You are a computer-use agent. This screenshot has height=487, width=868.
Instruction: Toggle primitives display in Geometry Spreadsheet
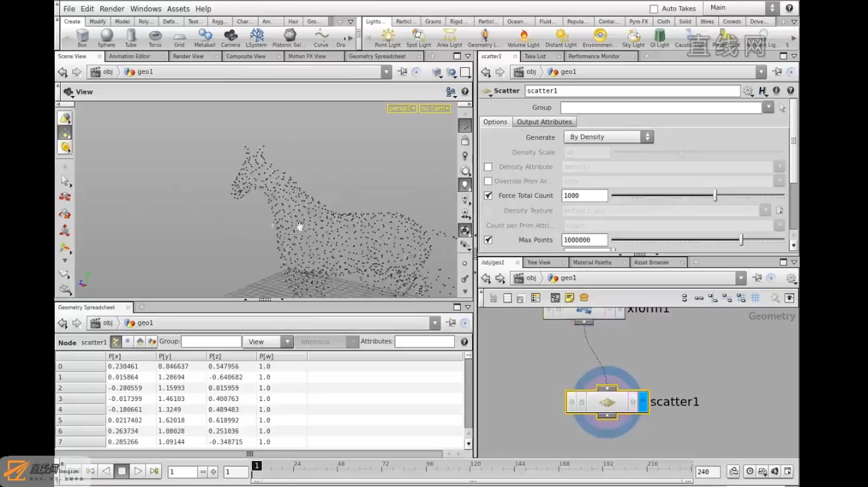140,342
